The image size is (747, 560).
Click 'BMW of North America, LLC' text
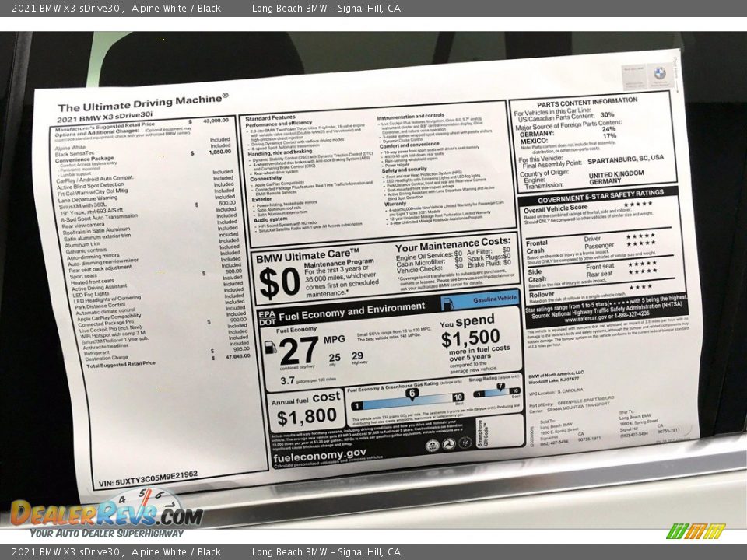[x=556, y=374]
